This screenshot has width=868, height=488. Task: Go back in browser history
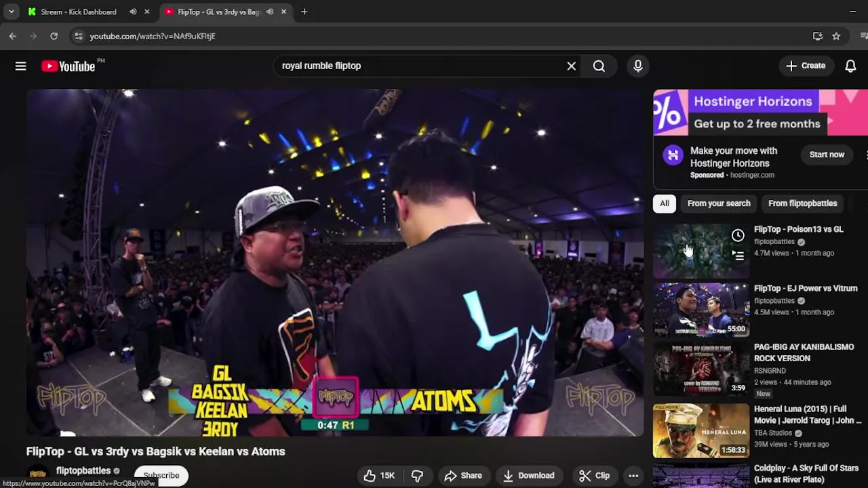pos(12,36)
